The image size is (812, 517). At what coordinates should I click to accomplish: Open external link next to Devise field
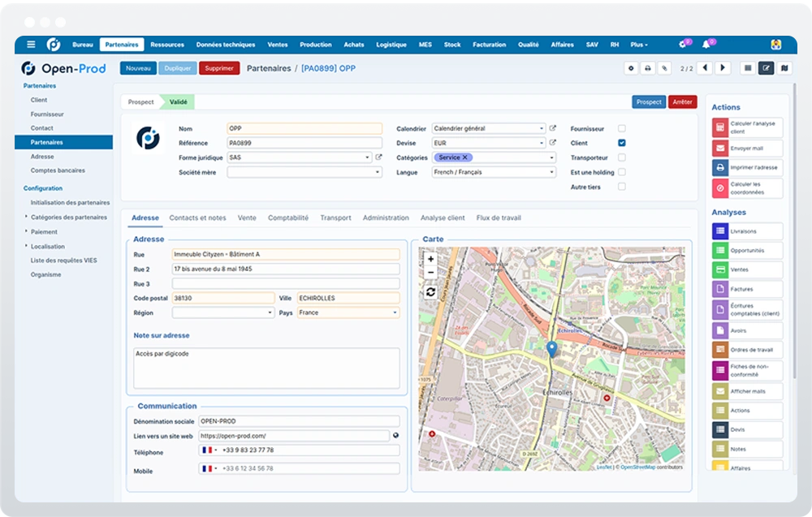click(x=552, y=143)
